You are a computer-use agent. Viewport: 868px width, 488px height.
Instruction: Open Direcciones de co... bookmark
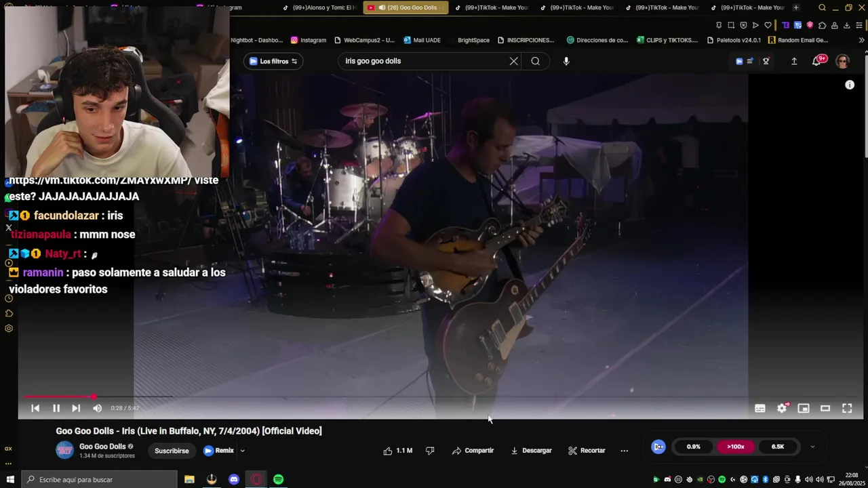pyautogui.click(x=597, y=40)
